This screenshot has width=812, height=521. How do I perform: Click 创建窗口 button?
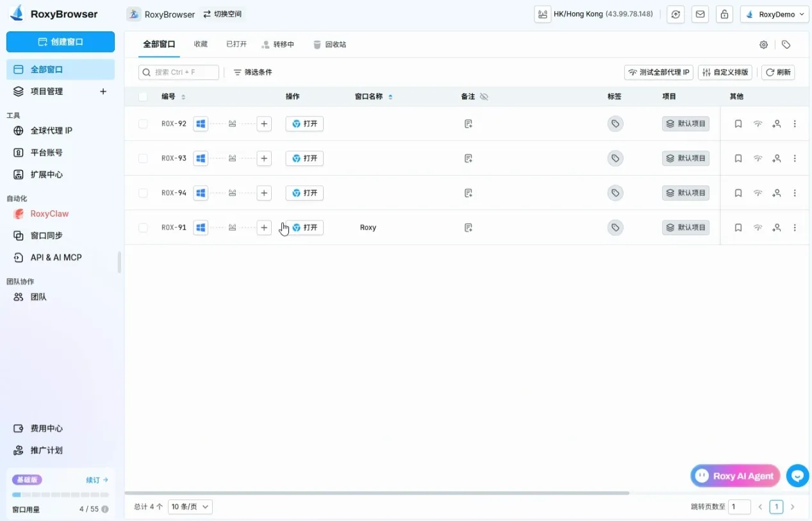(60, 42)
